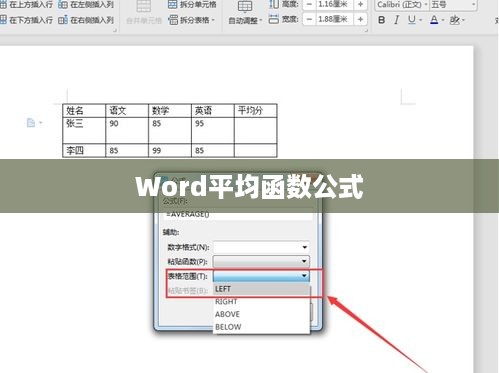Click the 英语 header cell

click(213, 111)
